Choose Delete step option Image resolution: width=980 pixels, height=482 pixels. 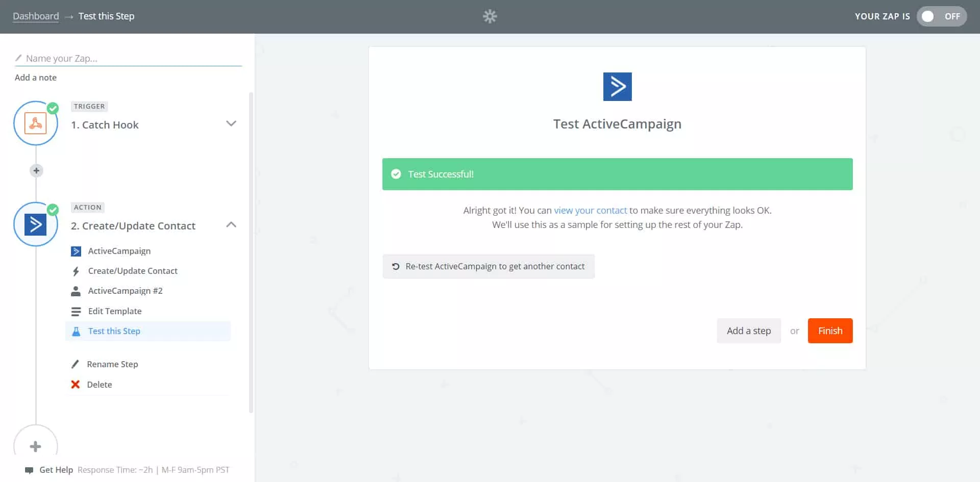click(100, 385)
